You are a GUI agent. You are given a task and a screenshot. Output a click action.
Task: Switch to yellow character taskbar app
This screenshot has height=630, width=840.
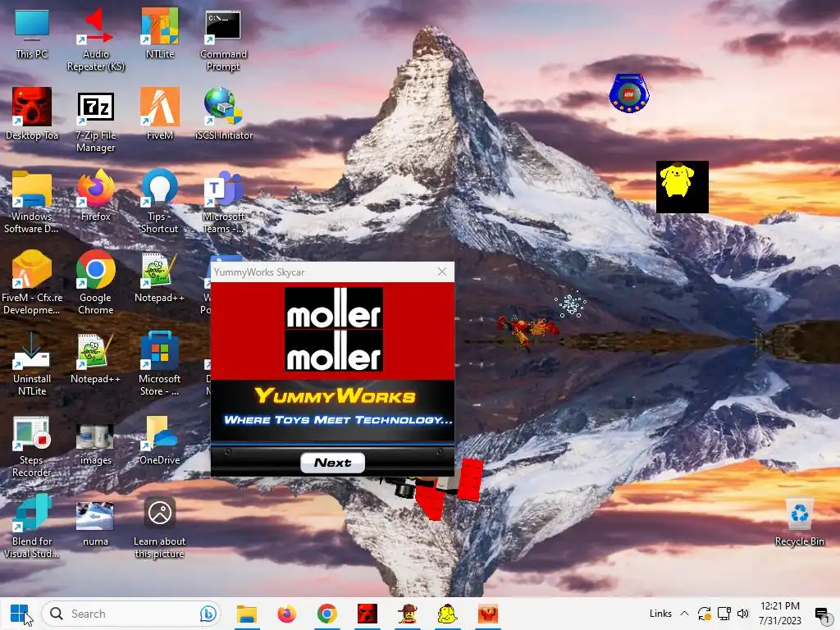point(447,614)
